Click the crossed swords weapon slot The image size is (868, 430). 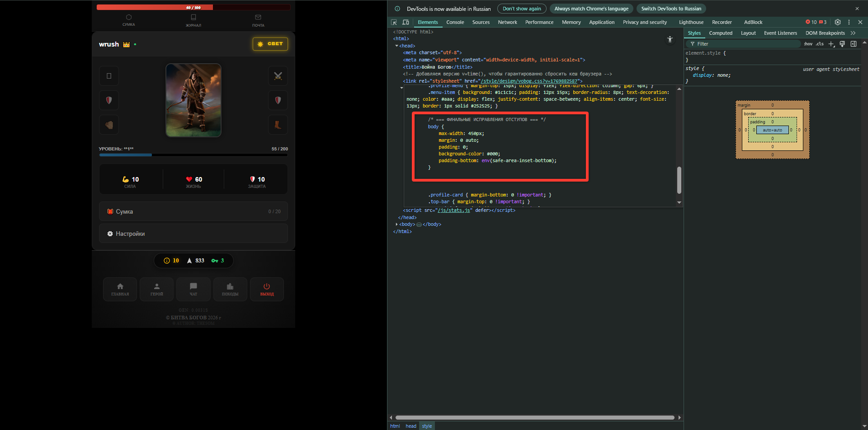pos(278,76)
